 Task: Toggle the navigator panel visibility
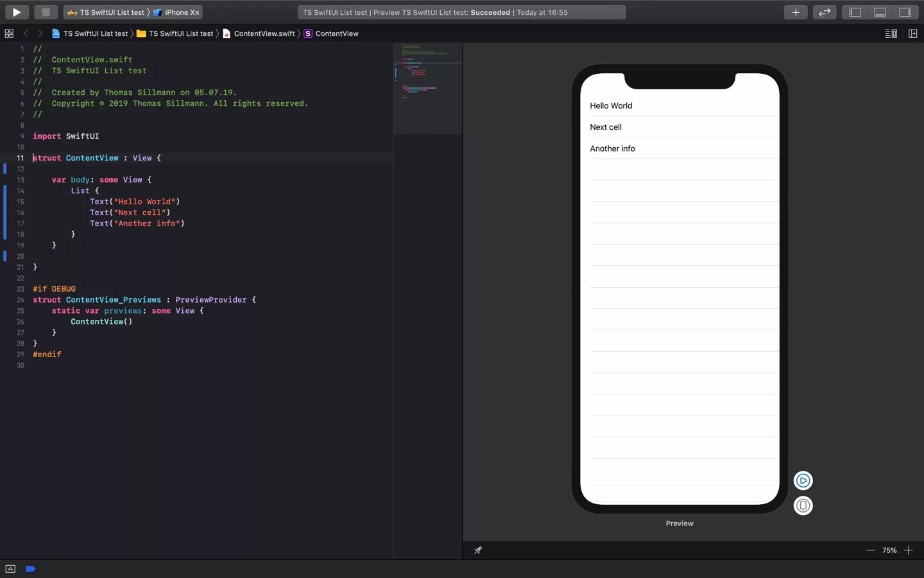pyautogui.click(x=855, y=12)
